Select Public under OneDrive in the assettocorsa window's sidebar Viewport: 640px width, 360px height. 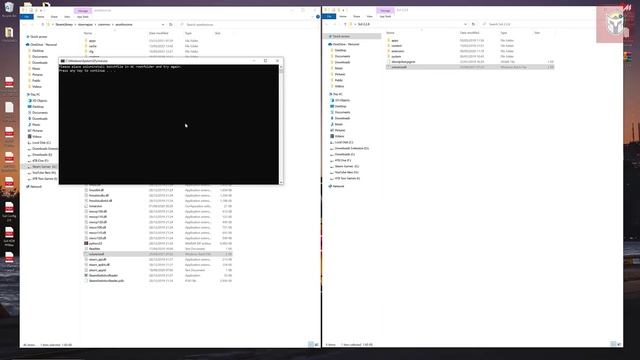pos(36,80)
